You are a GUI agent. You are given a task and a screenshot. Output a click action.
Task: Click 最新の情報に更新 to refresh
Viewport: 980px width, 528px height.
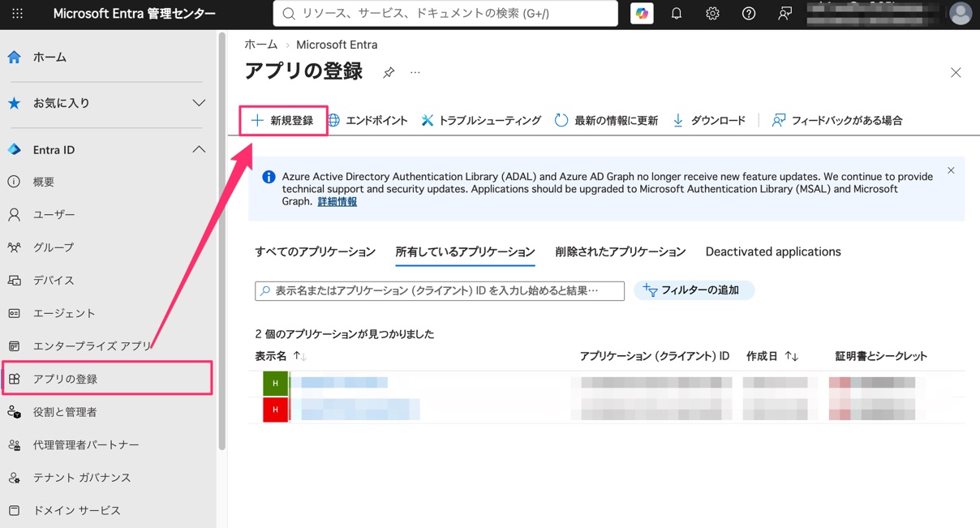pyautogui.click(x=607, y=120)
